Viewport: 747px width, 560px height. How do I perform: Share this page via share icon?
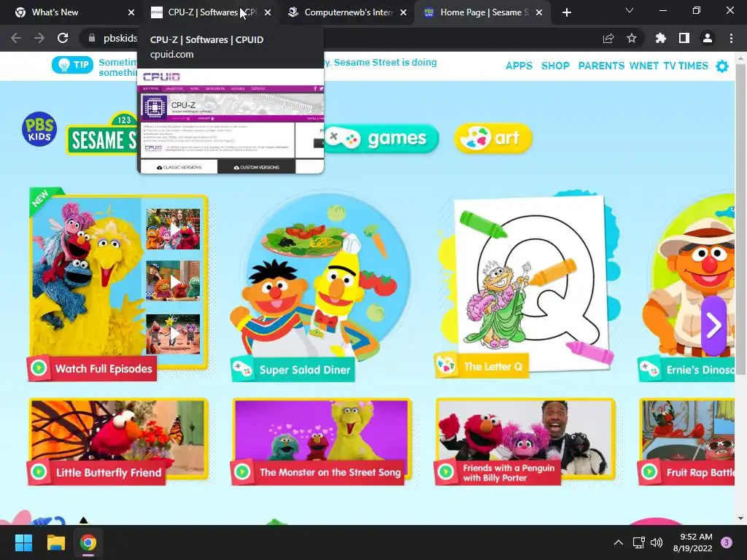[608, 38]
